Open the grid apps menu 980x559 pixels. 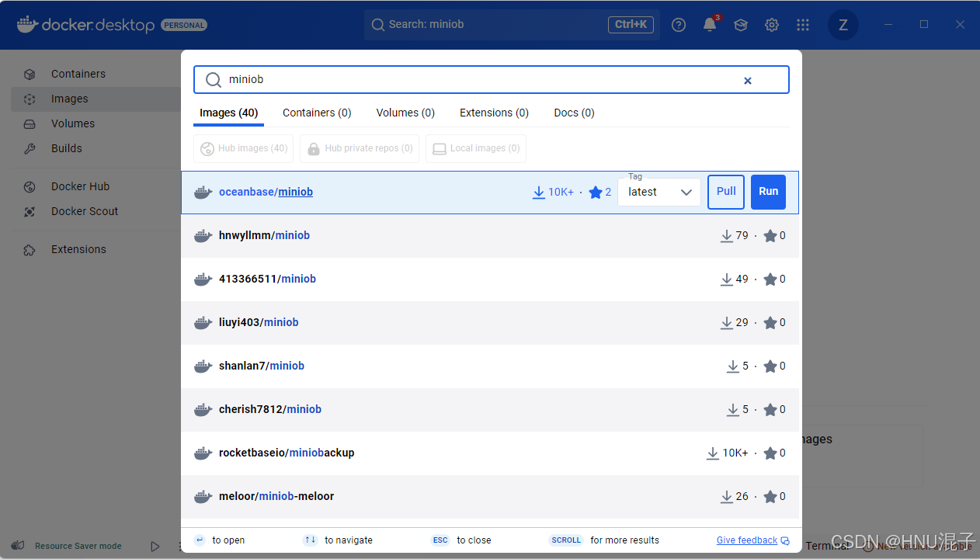802,24
